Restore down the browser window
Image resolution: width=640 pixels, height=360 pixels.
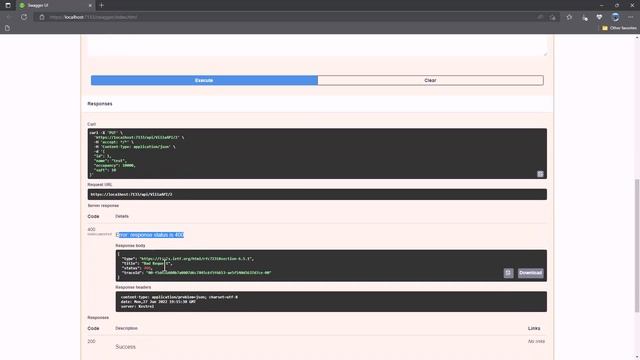617,5
